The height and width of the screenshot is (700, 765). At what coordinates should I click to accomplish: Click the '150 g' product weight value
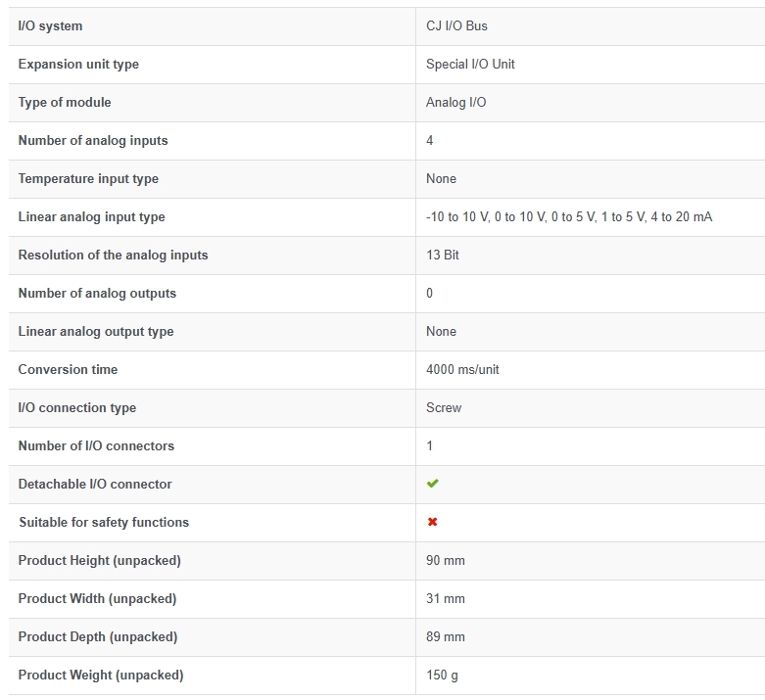442,676
